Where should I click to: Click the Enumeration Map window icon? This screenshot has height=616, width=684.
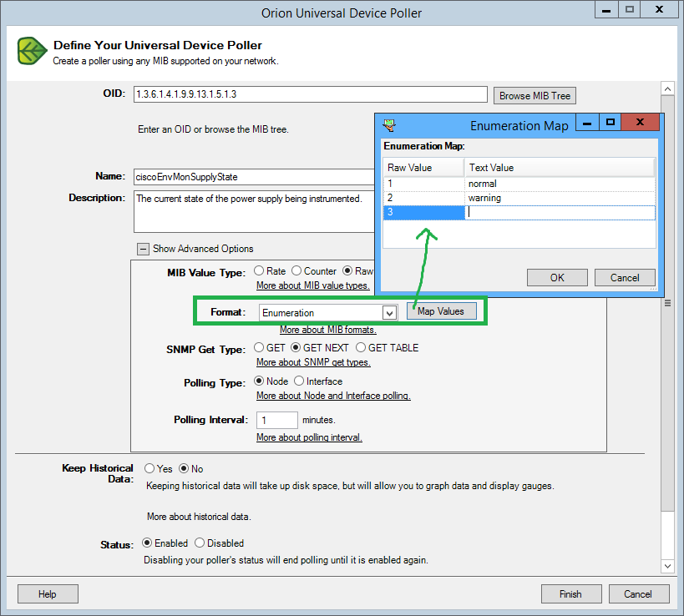click(389, 125)
